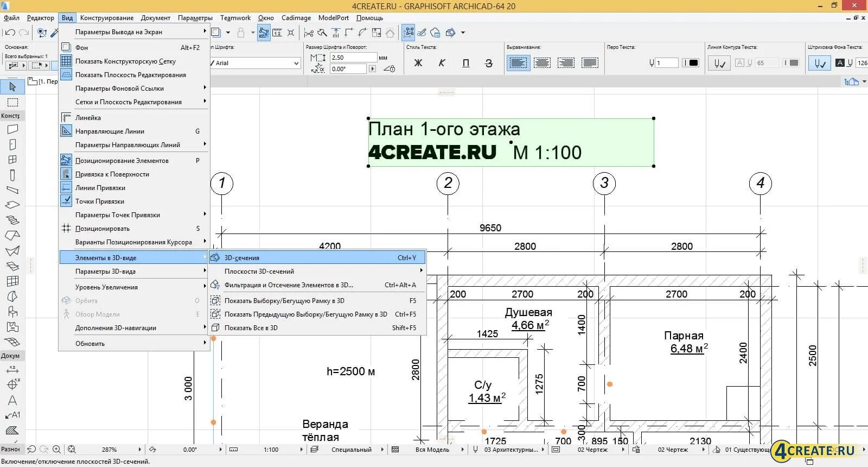The height and width of the screenshot is (467, 868).
Task: Toggle bold text style Ж
Action: pyautogui.click(x=418, y=63)
